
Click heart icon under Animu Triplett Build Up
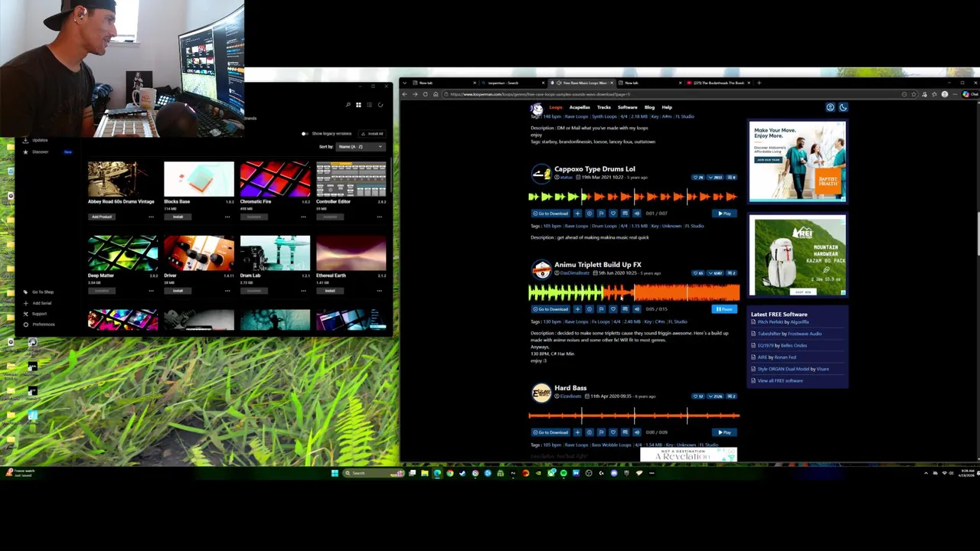click(x=613, y=309)
